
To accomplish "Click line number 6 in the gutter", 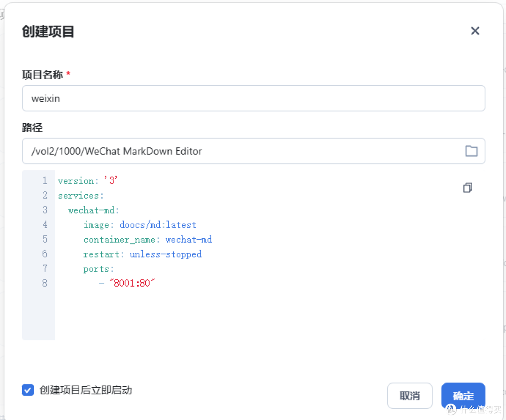I will (x=45, y=254).
